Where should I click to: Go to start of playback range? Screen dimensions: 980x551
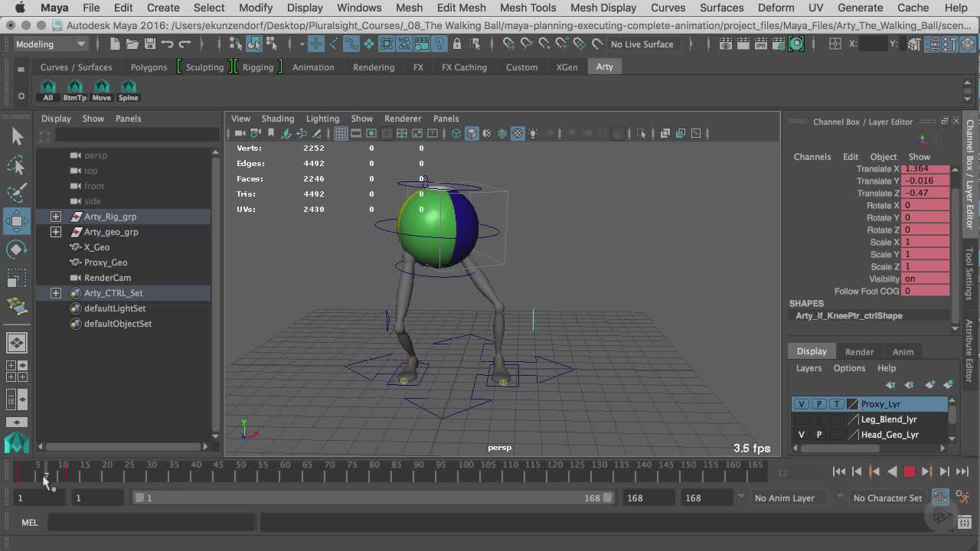click(839, 471)
